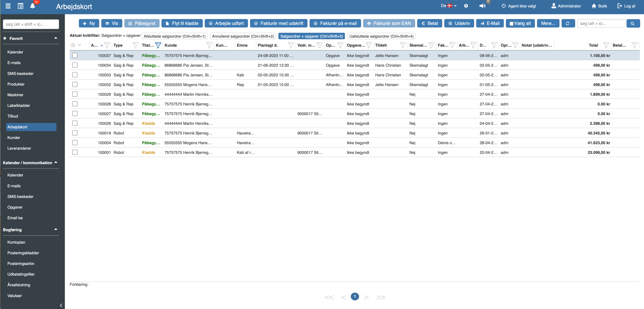This screenshot has height=309, width=644.
Task: Collapse the Favorit sidebar section
Action: point(56,38)
